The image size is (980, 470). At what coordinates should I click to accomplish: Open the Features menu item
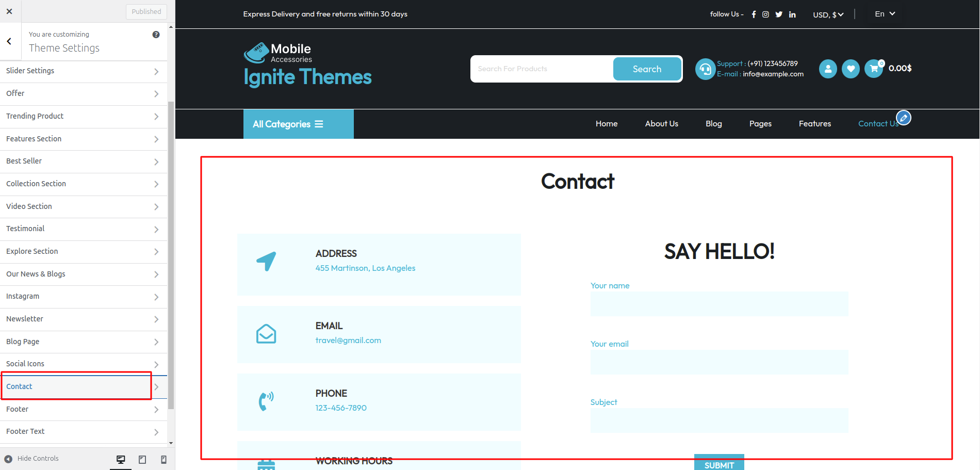(815, 124)
